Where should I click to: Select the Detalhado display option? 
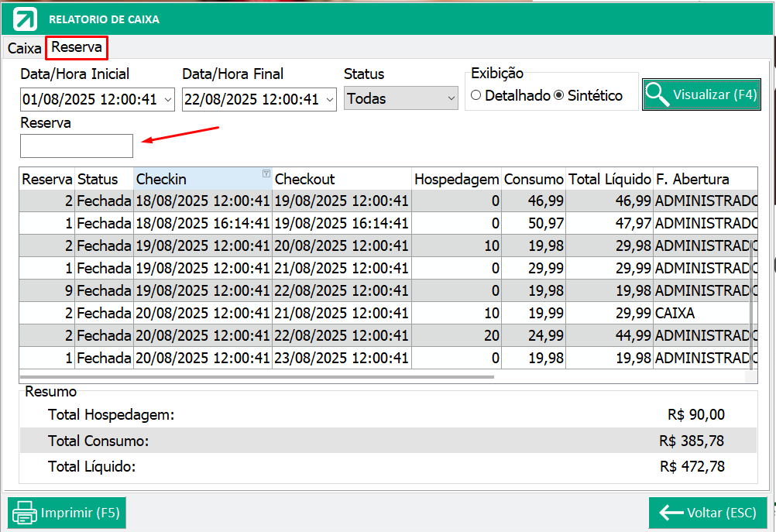476,96
